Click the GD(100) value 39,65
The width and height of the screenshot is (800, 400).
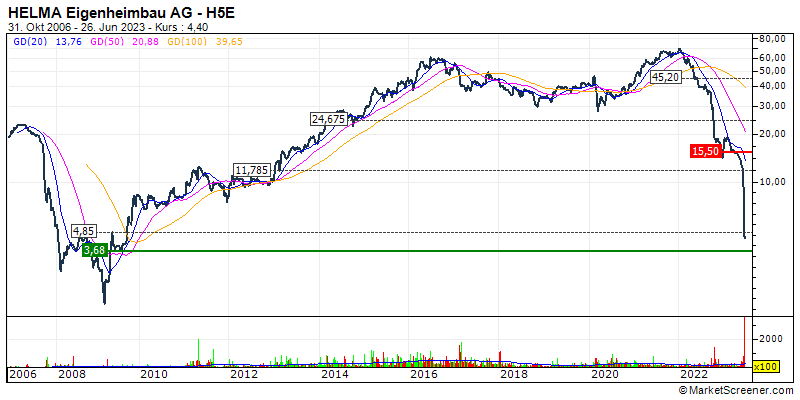click(x=231, y=42)
